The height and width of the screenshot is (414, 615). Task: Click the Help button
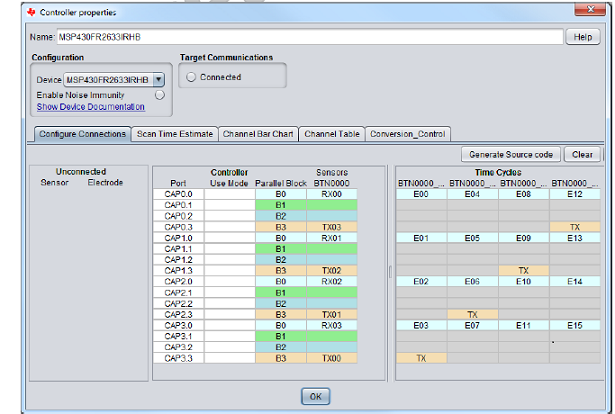point(584,36)
